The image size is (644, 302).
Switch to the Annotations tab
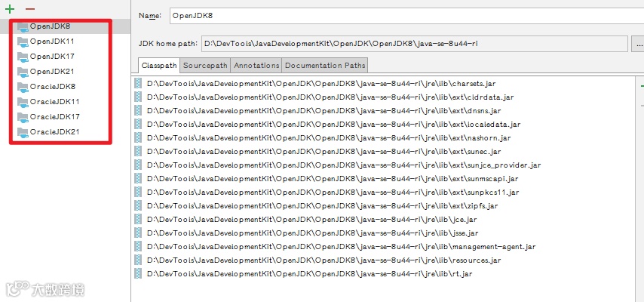(x=256, y=66)
